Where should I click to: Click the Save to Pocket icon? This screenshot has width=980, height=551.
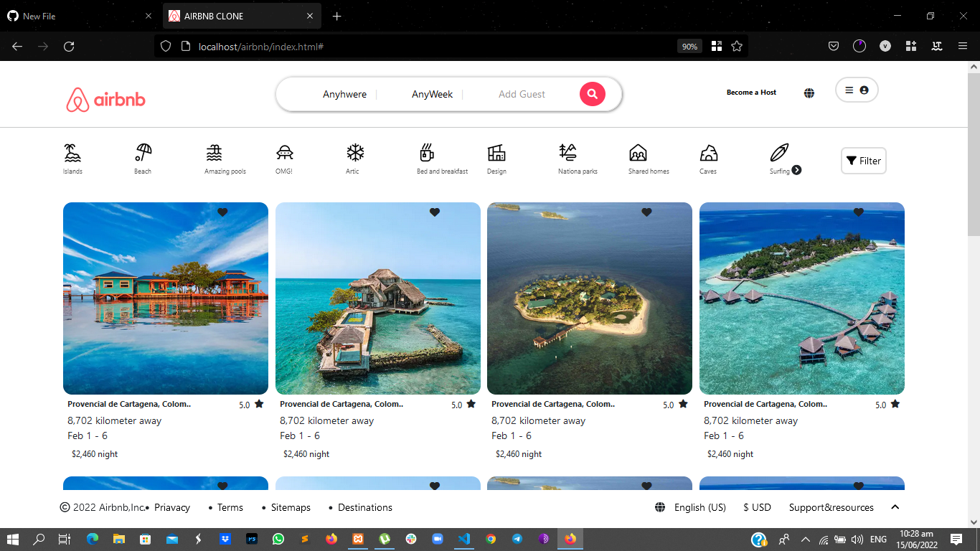click(834, 46)
